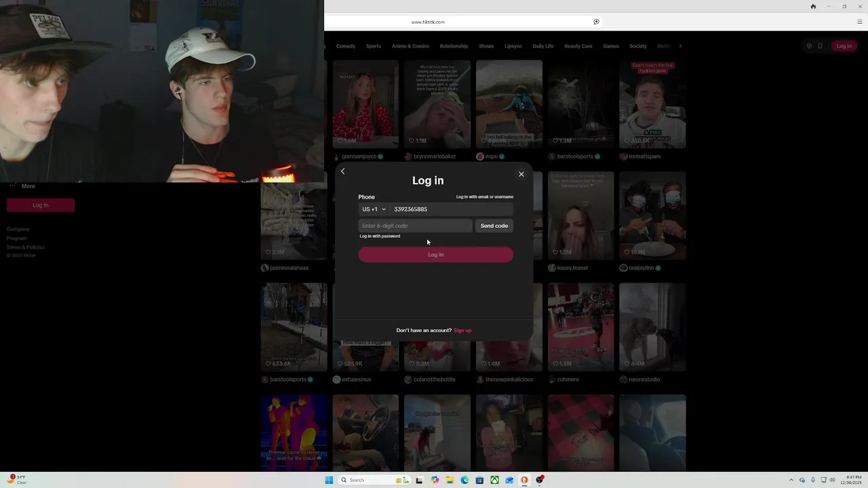This screenshot has width=868, height=488.
Task: Close the Log in dialog
Action: [x=521, y=174]
